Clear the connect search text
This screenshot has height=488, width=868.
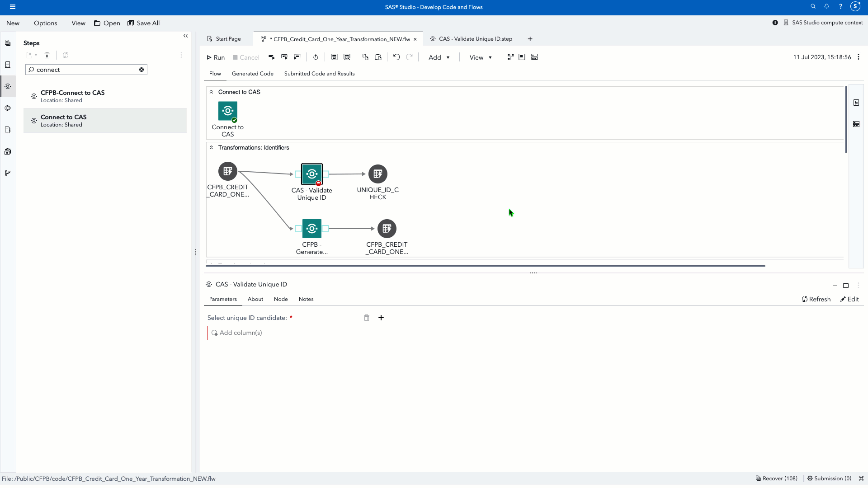click(142, 70)
